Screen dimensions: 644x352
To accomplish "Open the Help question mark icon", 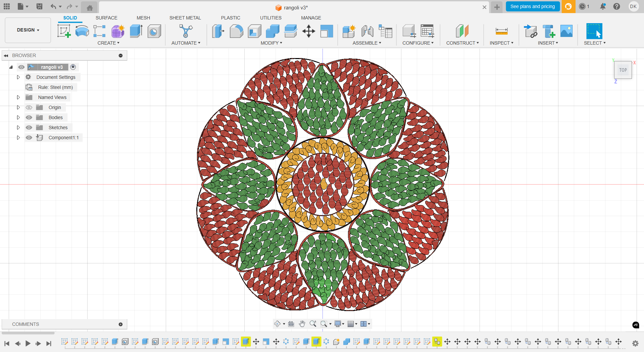I will (616, 6).
